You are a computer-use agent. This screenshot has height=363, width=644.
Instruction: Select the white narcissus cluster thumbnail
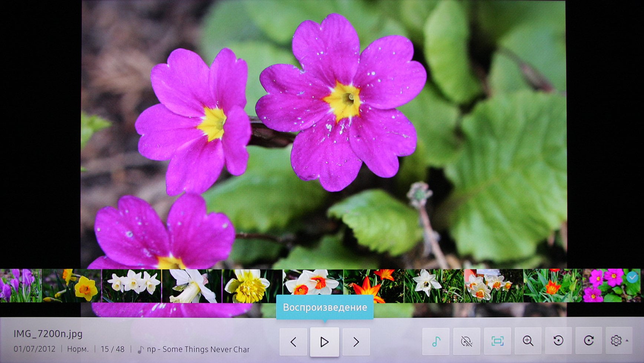click(493, 285)
